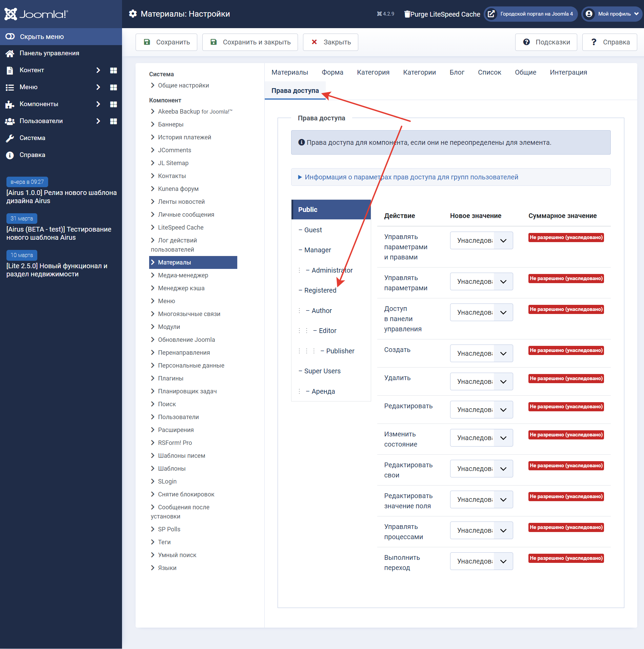The height and width of the screenshot is (649, 644).
Task: Open dropdown for Удалить permission
Action: (481, 381)
